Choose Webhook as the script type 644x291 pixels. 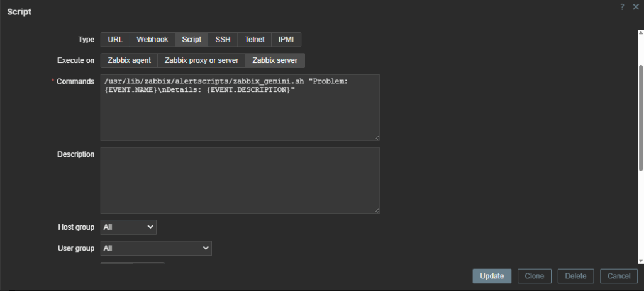[152, 39]
